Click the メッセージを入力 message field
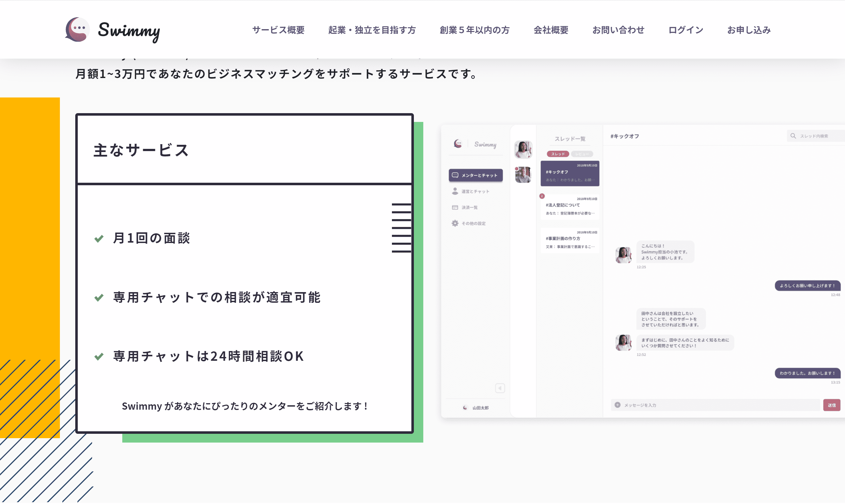 pos(715,405)
